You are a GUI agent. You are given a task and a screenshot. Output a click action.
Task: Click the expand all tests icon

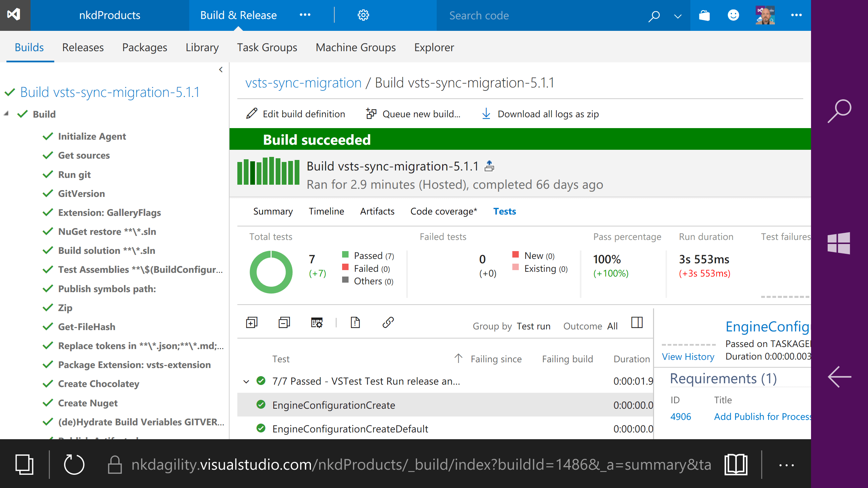point(252,322)
